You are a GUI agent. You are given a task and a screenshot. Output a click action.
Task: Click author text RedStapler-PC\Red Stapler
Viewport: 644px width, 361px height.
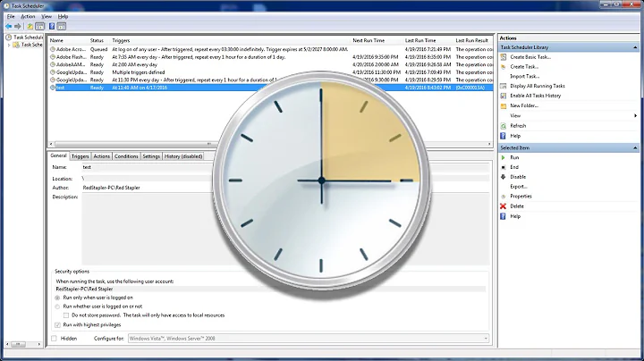pos(111,188)
